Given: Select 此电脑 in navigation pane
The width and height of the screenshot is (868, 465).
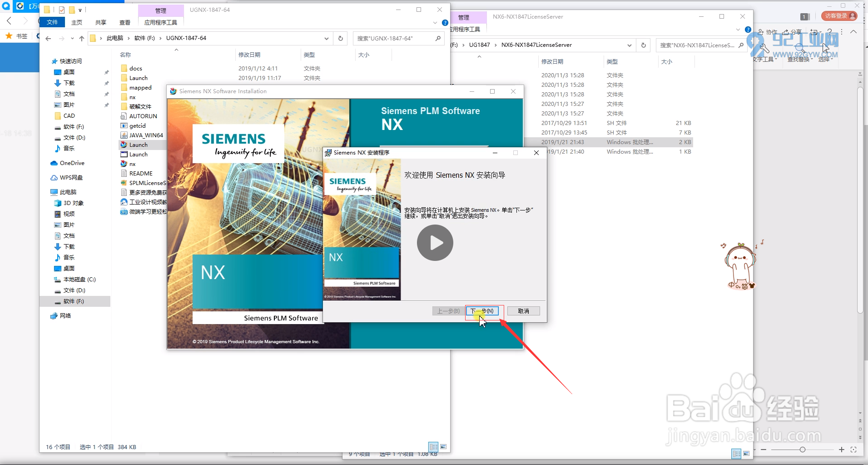Looking at the screenshot, I should 68,192.
